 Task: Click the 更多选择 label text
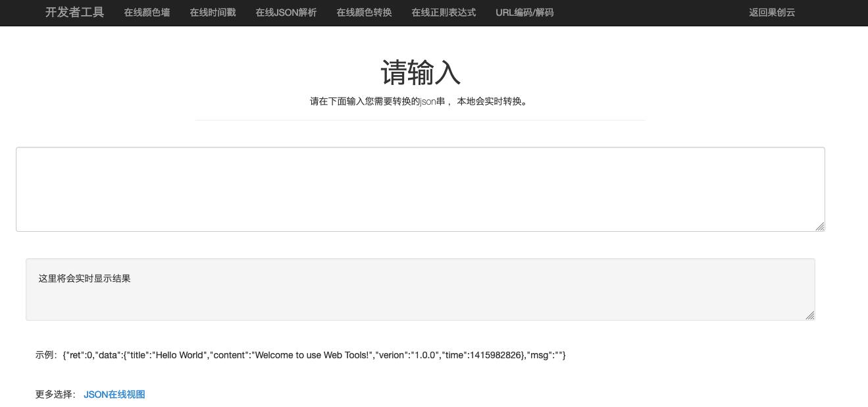[x=55, y=394]
